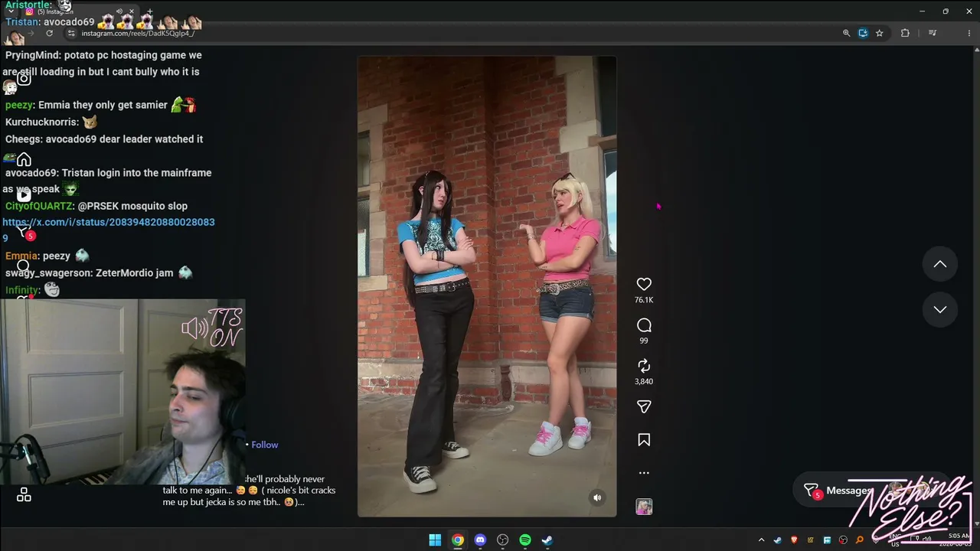Viewport: 980px width, 551px height.
Task: Click the reel caption text
Action: click(249, 491)
